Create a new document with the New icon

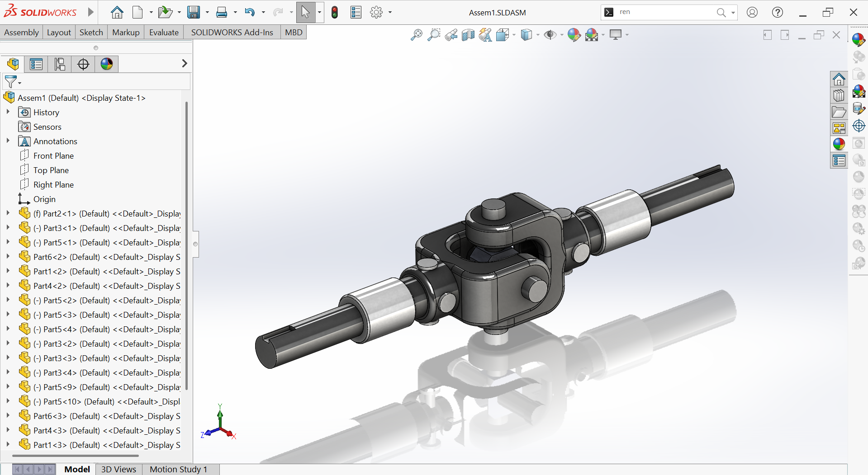(x=138, y=12)
